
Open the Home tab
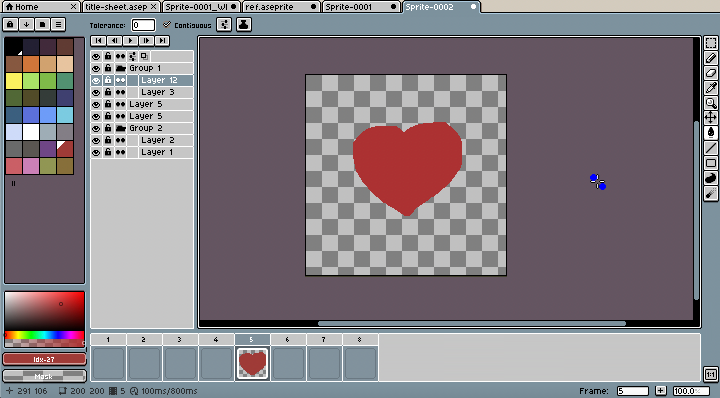point(40,7)
